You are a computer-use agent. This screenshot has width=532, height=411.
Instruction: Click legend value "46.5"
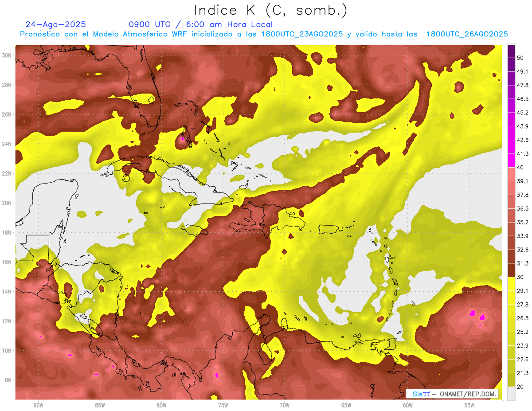point(523,99)
